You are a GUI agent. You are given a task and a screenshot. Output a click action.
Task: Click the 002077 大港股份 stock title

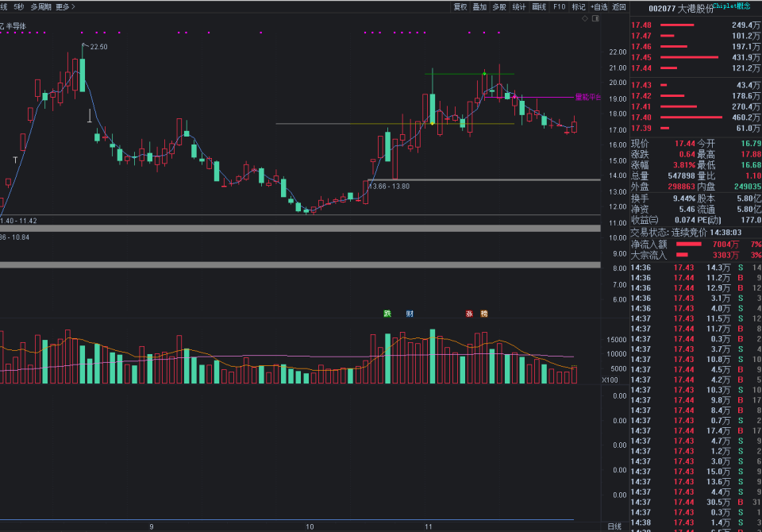681,9
